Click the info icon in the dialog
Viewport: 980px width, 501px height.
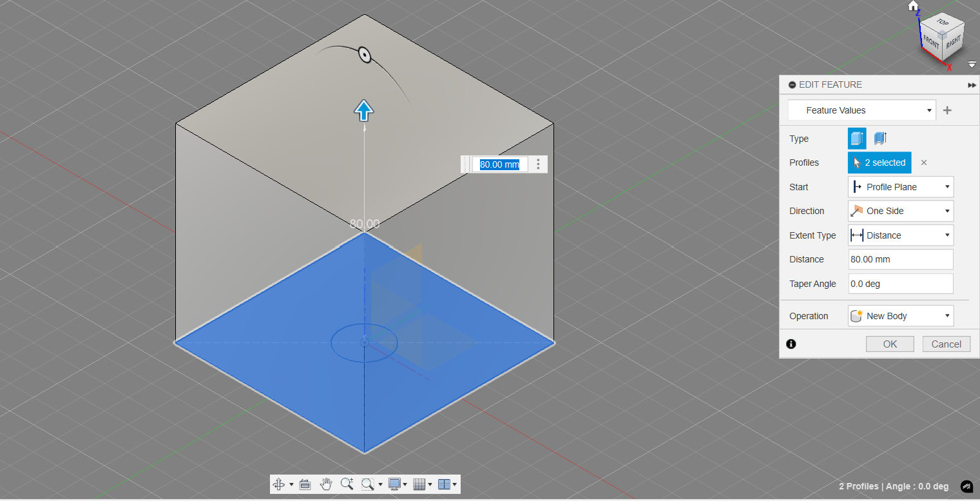pos(791,344)
